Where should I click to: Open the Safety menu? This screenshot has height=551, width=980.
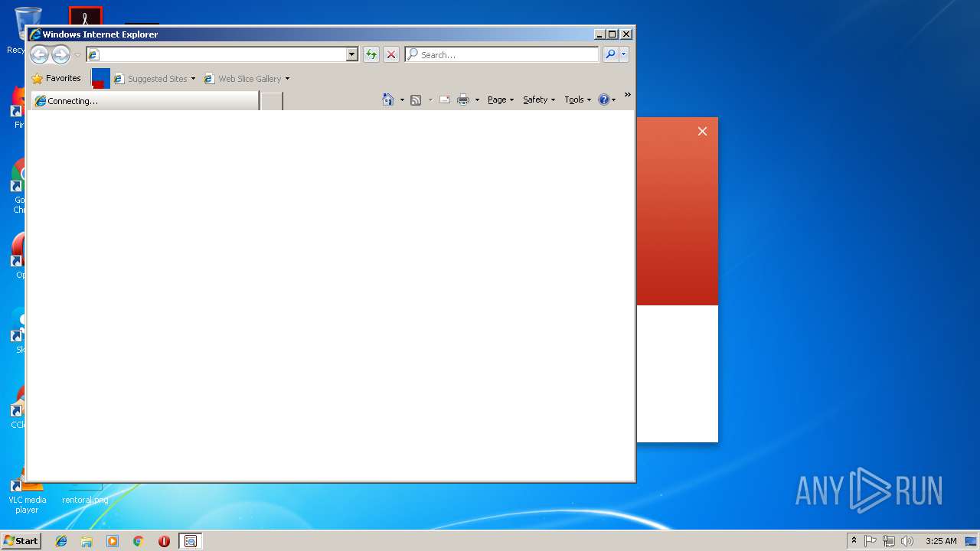[539, 99]
